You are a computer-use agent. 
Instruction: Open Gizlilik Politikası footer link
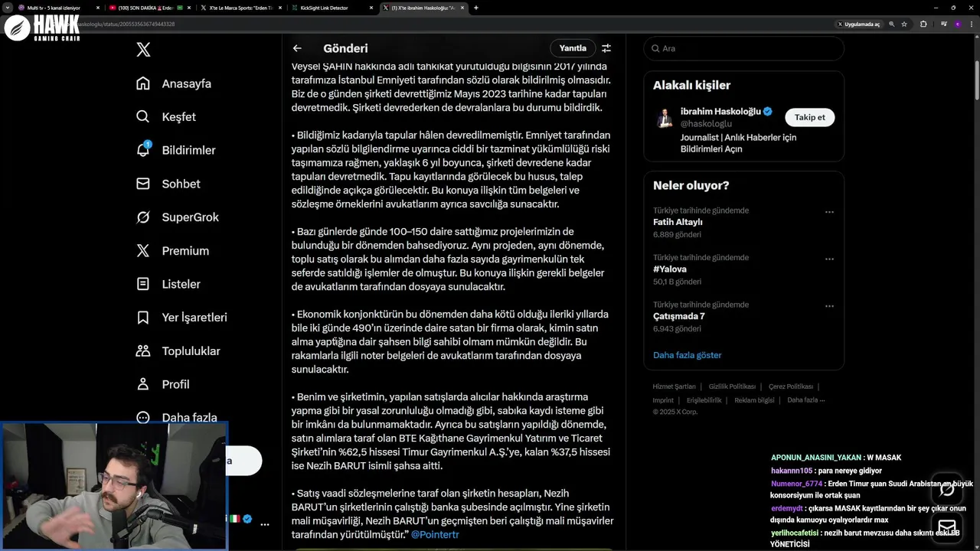(x=732, y=386)
